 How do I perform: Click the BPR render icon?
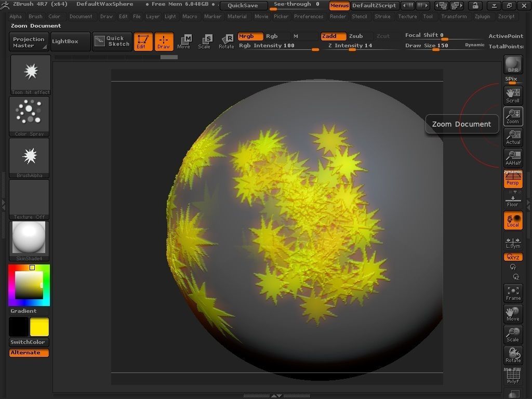click(x=513, y=64)
